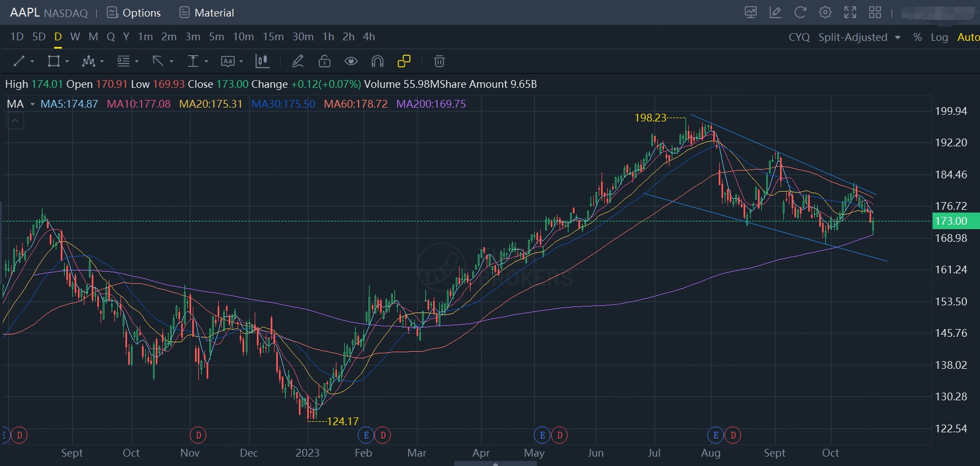Choose the rectangle shape drawing tool
Screen dimensions: 980x466
tap(54, 61)
